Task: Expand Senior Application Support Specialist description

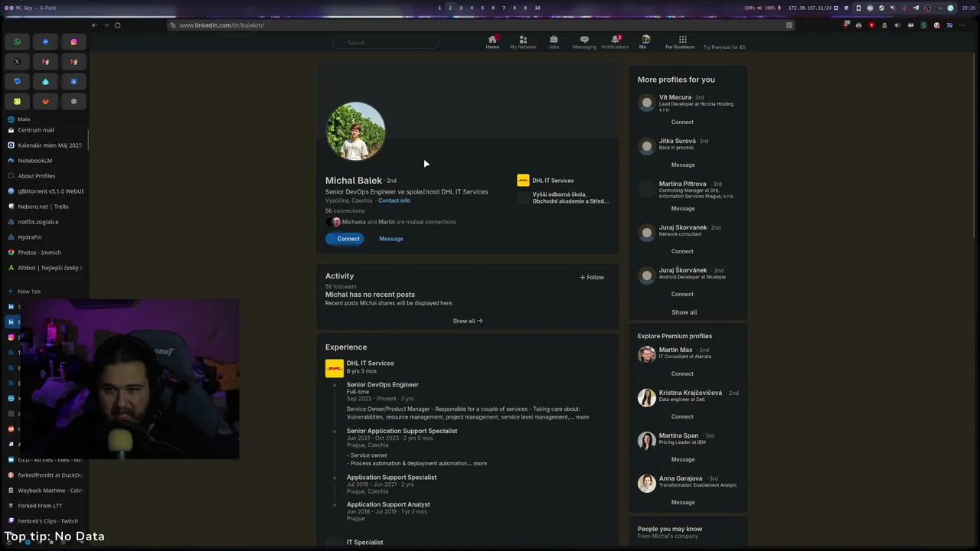Action: 479,463
